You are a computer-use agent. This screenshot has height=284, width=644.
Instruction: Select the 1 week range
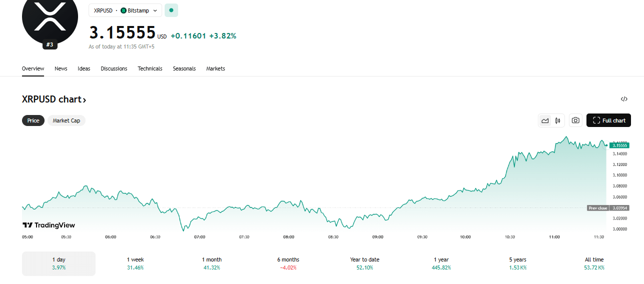click(135, 263)
